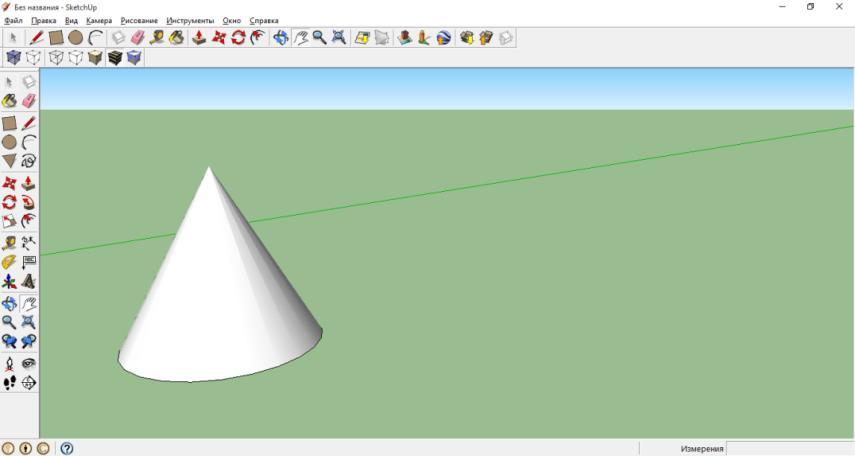
Task: Choose the Protractor tool in the left toolbar
Action: click(x=9, y=262)
